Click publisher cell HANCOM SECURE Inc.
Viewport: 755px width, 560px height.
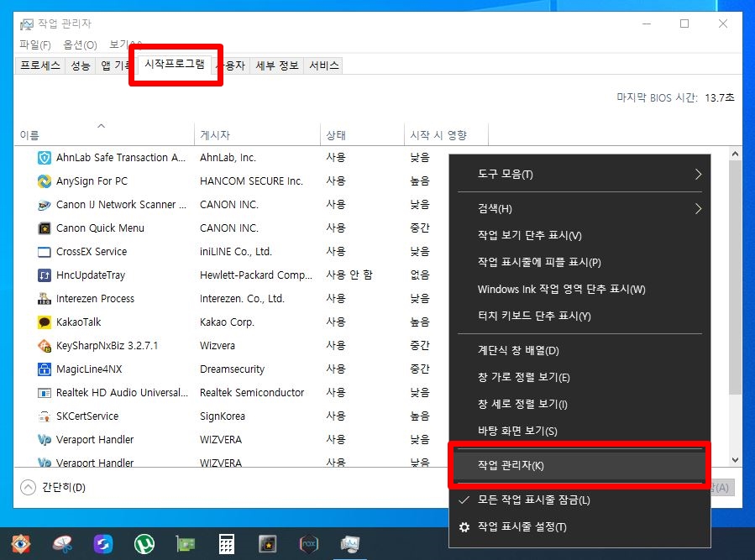[251, 181]
